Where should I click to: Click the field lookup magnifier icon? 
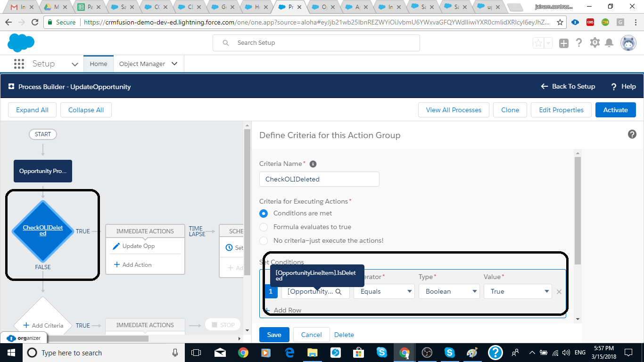click(338, 292)
